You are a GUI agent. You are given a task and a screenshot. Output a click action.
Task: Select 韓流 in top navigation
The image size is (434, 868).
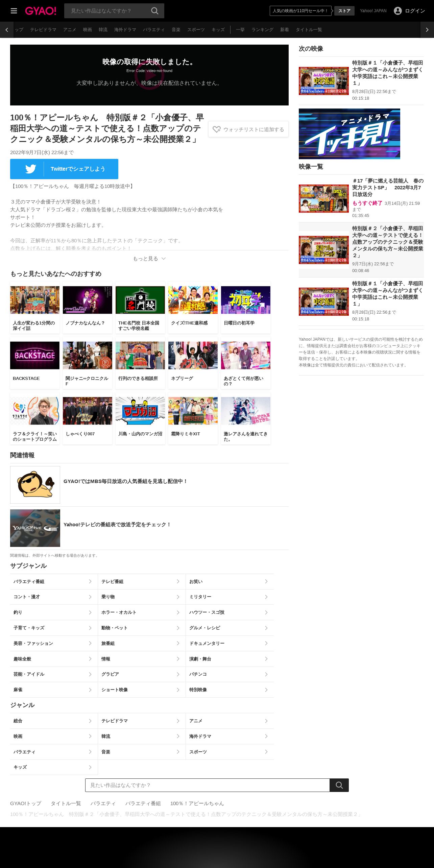coord(103,30)
